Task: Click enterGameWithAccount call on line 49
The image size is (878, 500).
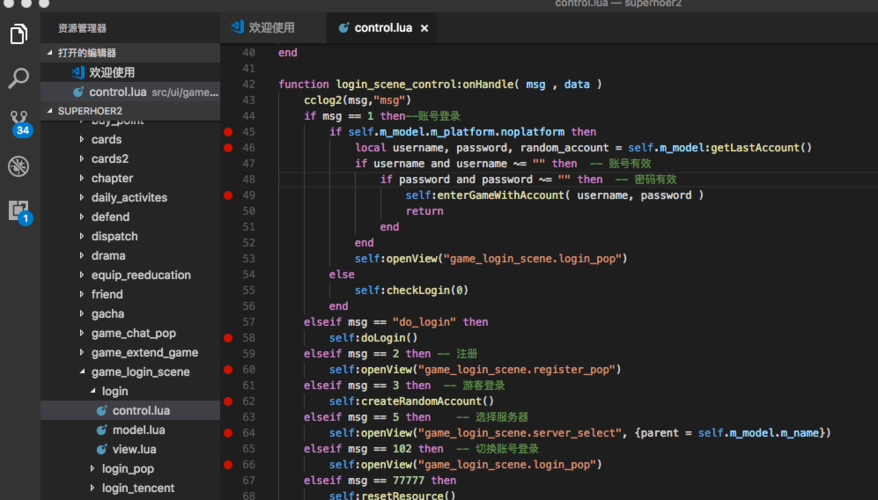Action: tap(501, 195)
